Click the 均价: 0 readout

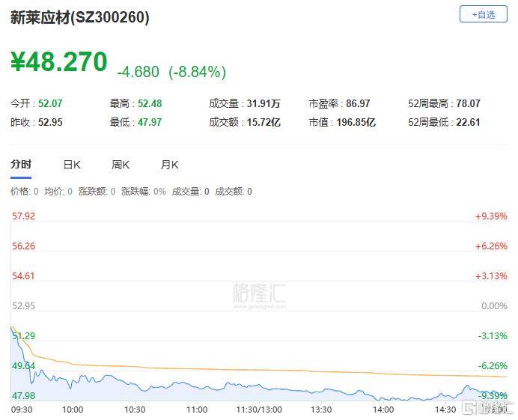58,192
